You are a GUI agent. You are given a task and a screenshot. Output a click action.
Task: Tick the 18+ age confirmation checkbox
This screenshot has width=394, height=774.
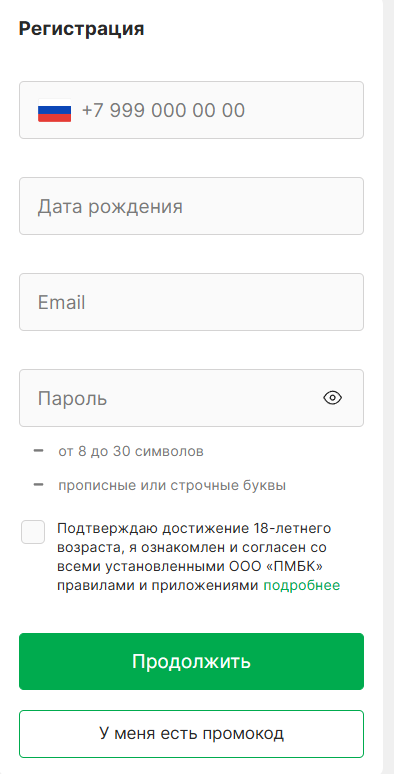pos(33,532)
